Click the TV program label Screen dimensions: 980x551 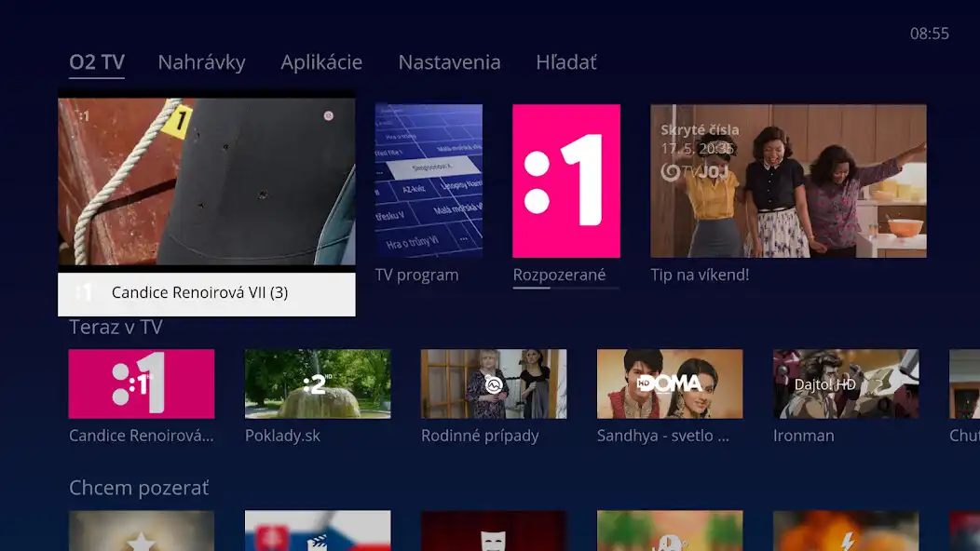tap(417, 275)
